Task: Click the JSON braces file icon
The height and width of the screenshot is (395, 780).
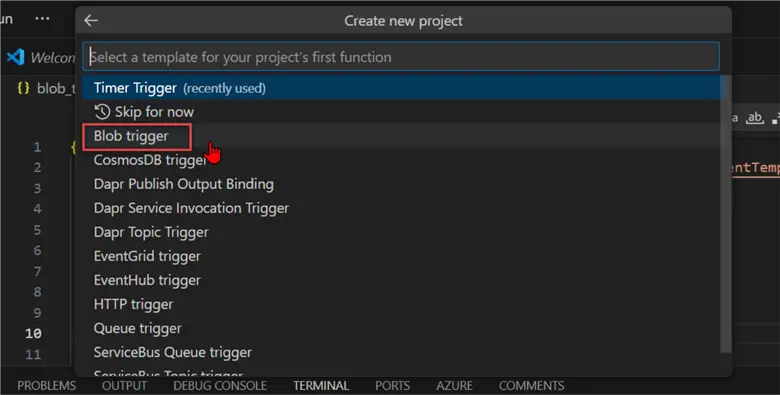Action: click(x=23, y=89)
